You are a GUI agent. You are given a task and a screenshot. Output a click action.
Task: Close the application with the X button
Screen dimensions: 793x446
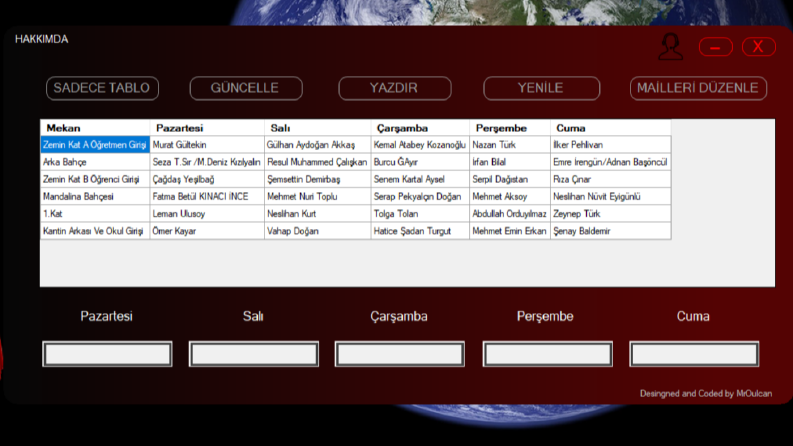pyautogui.click(x=759, y=47)
